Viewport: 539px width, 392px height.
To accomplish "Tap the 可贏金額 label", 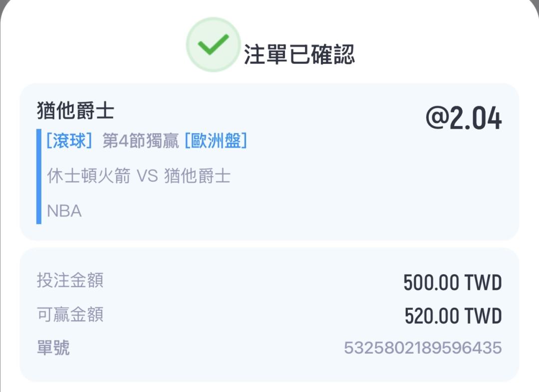I will 70,315.
